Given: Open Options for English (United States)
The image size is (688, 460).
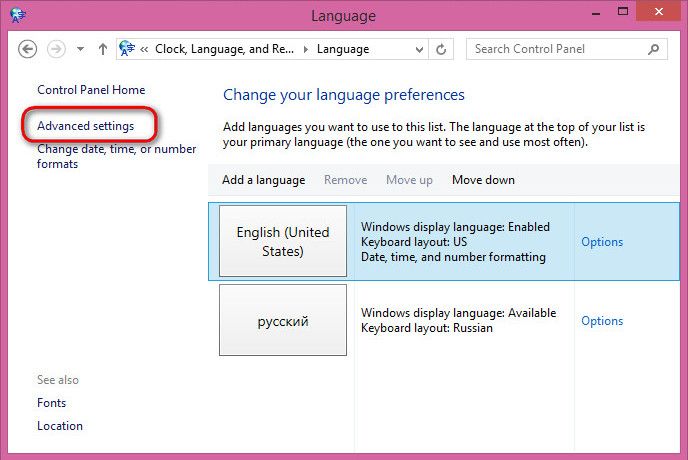Looking at the screenshot, I should click(602, 242).
